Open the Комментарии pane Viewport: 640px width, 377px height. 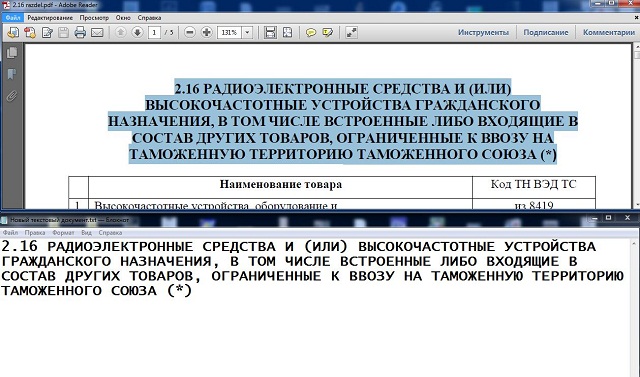(x=609, y=32)
